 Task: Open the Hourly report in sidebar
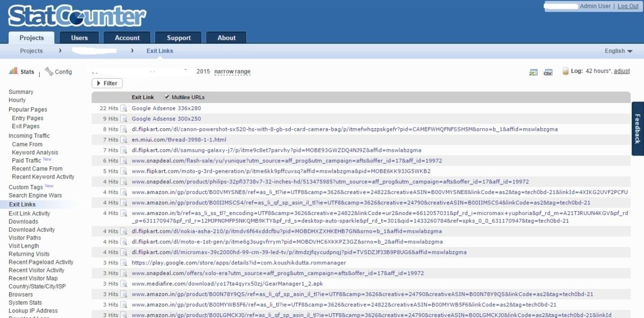pos(17,100)
